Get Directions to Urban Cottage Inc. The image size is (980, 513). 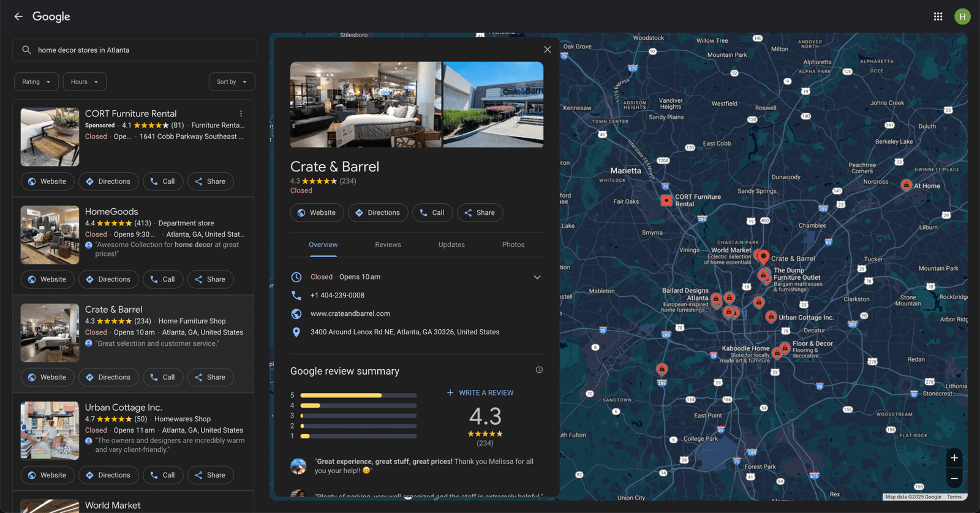coord(108,475)
